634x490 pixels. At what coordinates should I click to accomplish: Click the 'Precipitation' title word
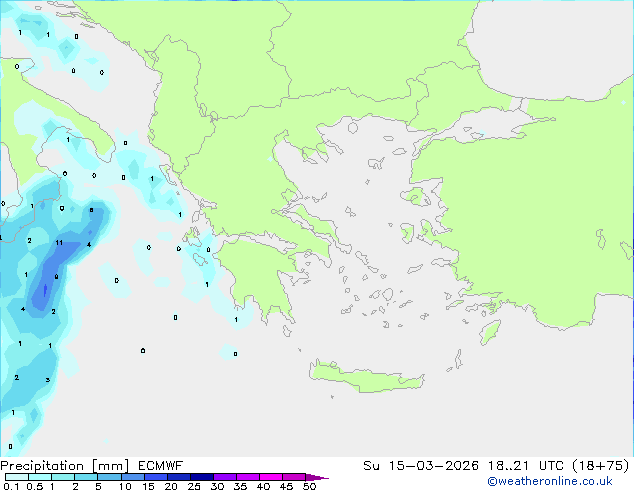point(42,466)
